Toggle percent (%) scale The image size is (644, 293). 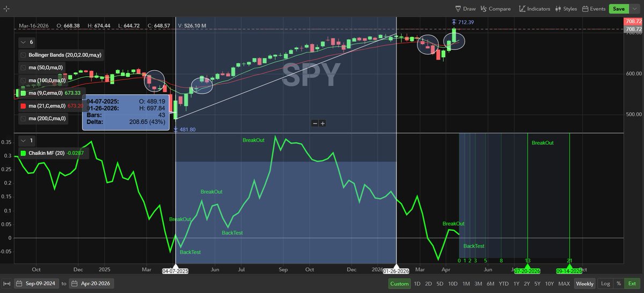tap(619, 284)
